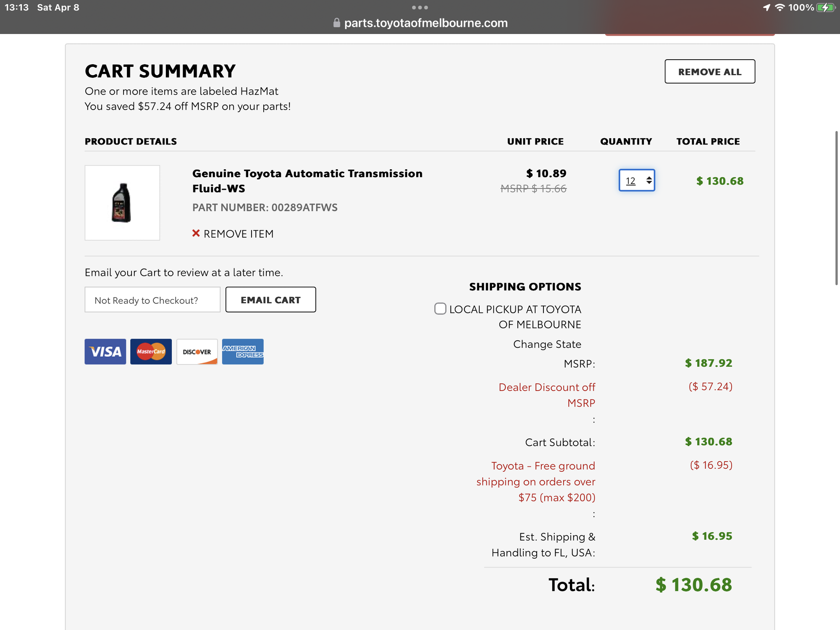This screenshot has width=840, height=630.
Task: Tap the three dots multitasking icon
Action: click(420, 8)
